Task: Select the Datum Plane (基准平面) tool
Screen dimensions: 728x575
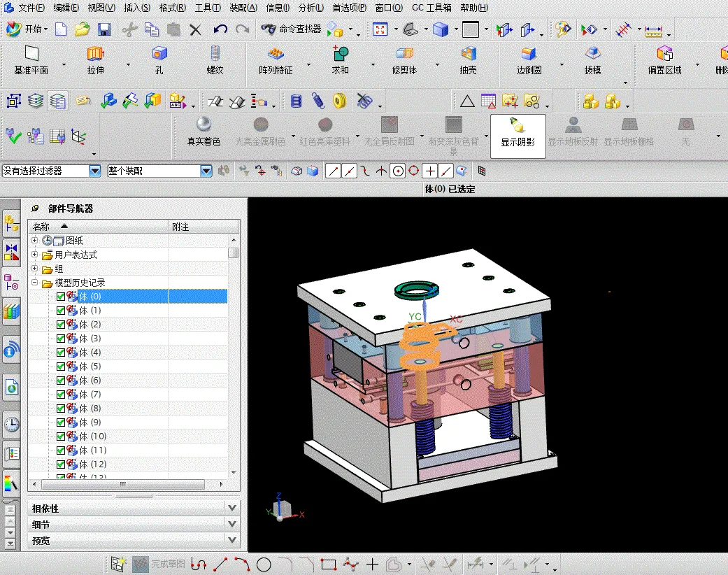Action: (x=31, y=60)
